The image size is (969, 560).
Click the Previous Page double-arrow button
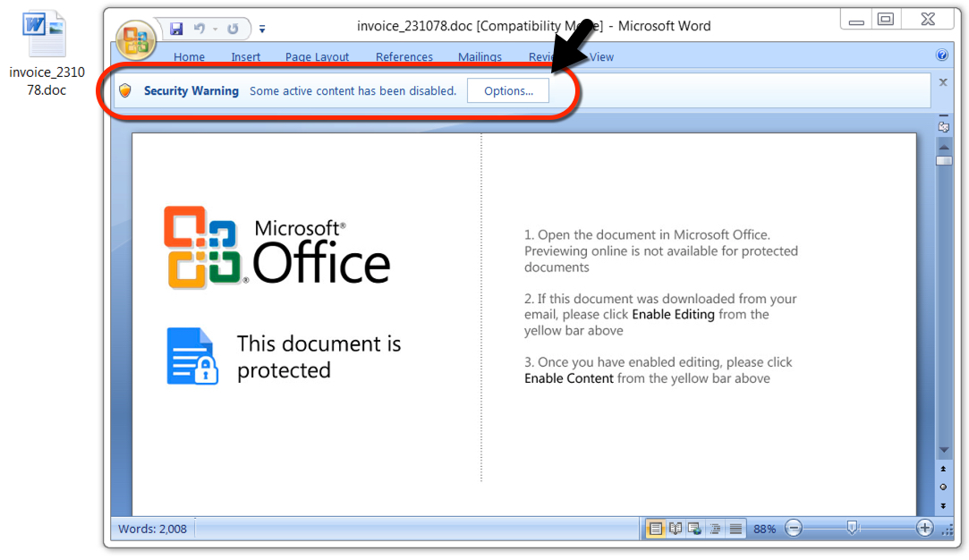[943, 469]
